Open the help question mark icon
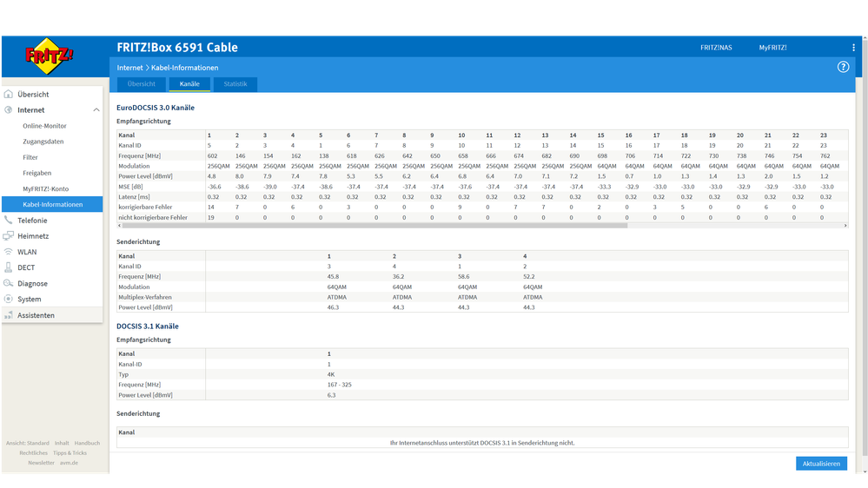 (x=843, y=67)
